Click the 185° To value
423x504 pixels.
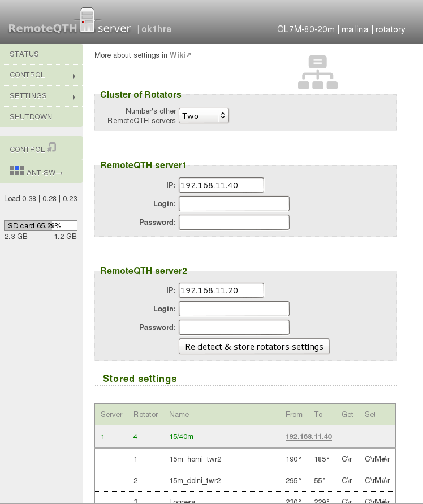(322, 459)
